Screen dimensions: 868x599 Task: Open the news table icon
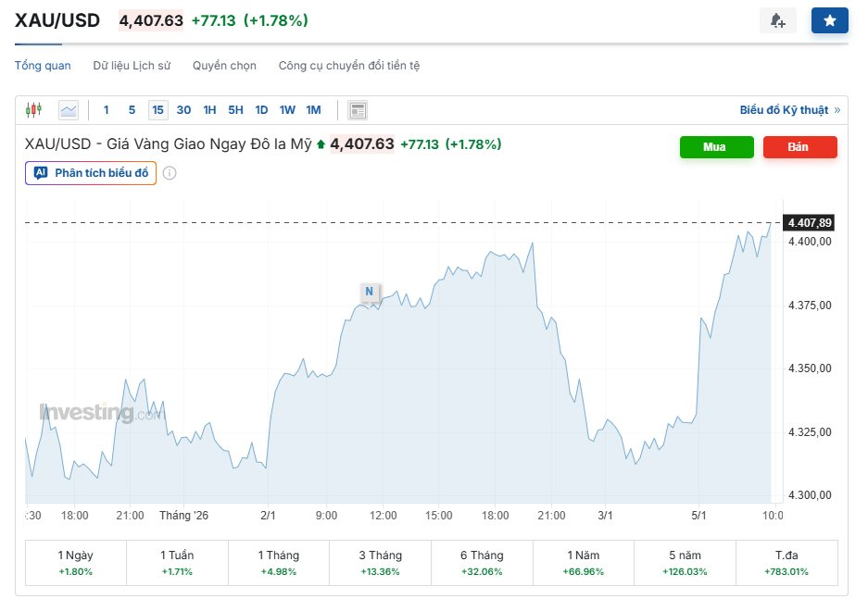pyautogui.click(x=358, y=110)
